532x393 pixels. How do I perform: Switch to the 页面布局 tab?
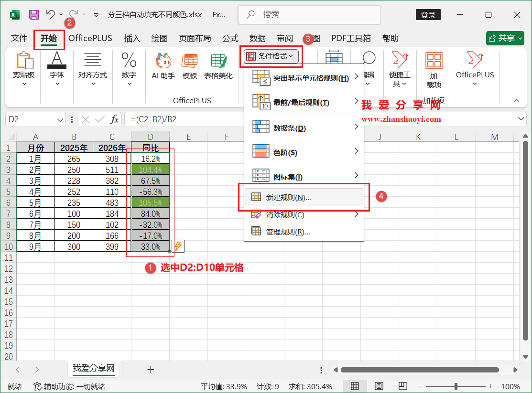tap(195, 38)
